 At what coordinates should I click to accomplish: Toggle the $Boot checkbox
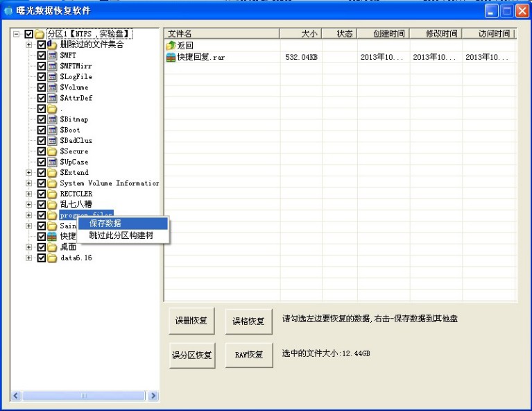coord(42,130)
